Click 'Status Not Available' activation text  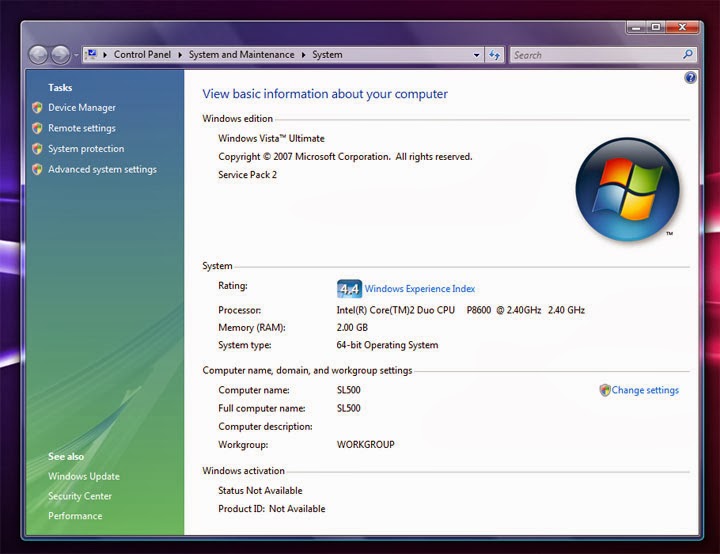click(x=260, y=491)
